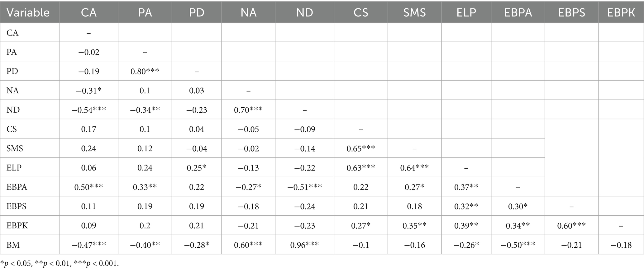This screenshot has width=644, height=271.
Task: Click the SMS column header
Action: pyautogui.click(x=414, y=12)
